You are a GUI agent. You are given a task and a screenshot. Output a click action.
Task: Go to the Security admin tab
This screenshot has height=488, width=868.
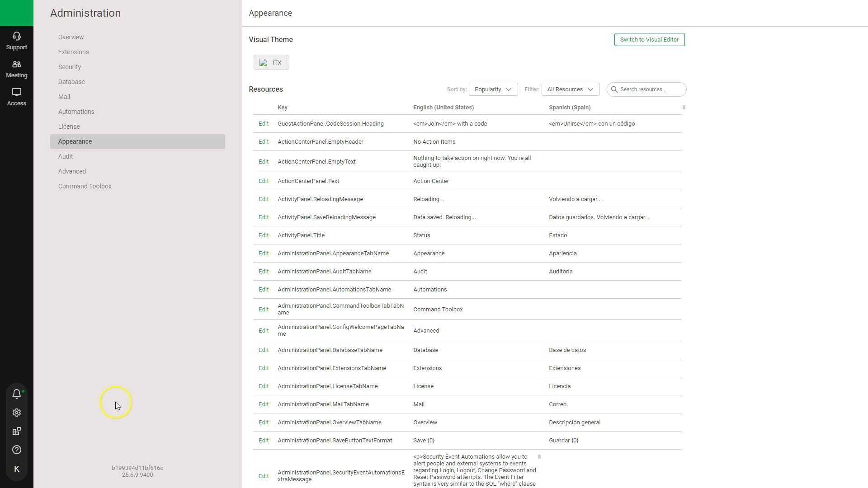(x=70, y=67)
